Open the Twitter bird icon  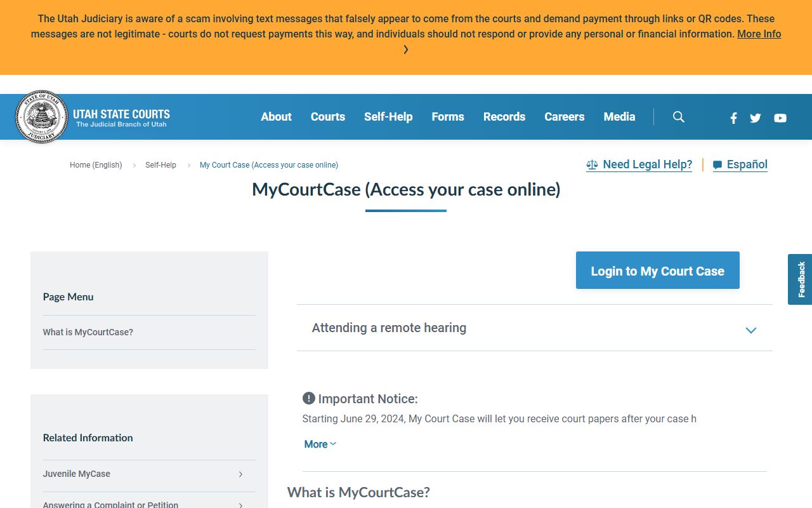pos(756,117)
